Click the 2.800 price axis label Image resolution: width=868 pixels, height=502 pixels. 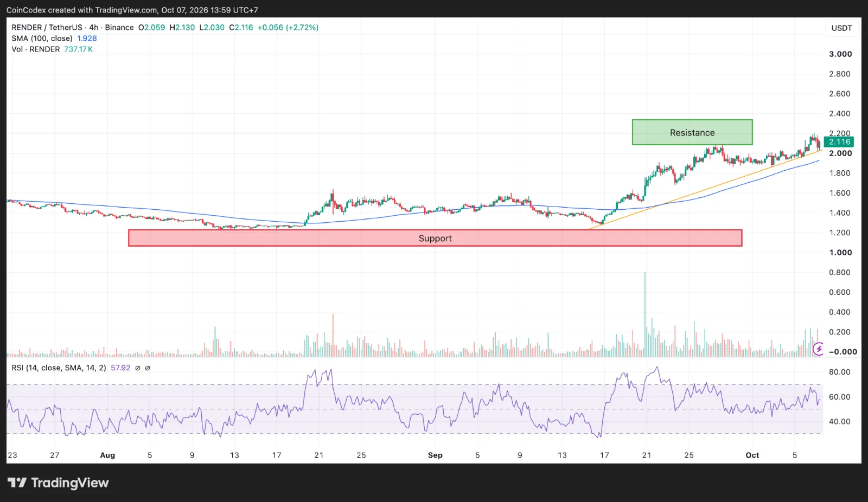coord(840,74)
